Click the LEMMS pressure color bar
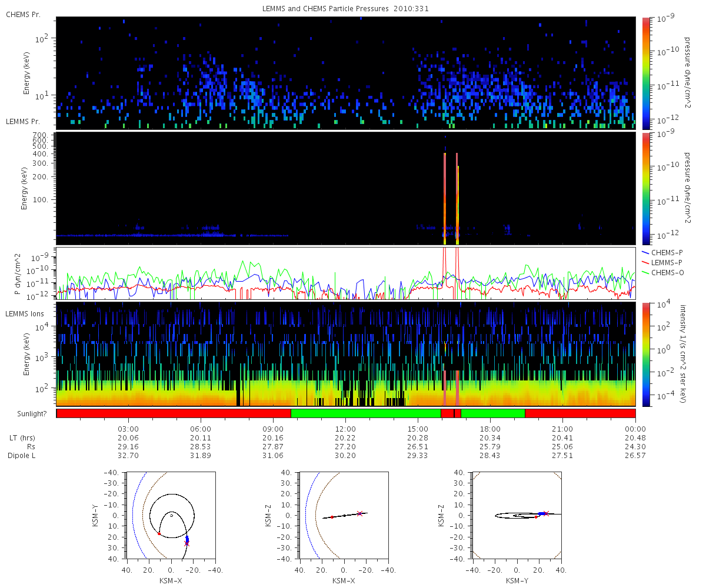Image resolution: width=706 pixels, height=588 pixels. click(645, 188)
